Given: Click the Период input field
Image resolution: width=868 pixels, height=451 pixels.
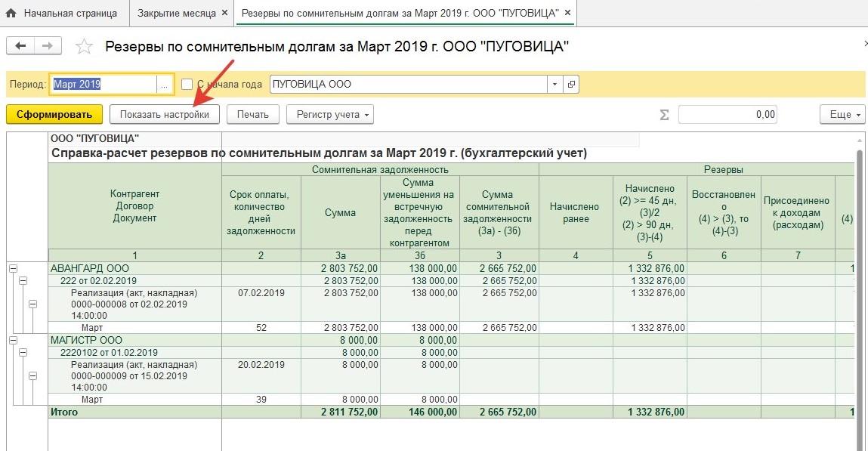Looking at the screenshot, I should coord(103,85).
